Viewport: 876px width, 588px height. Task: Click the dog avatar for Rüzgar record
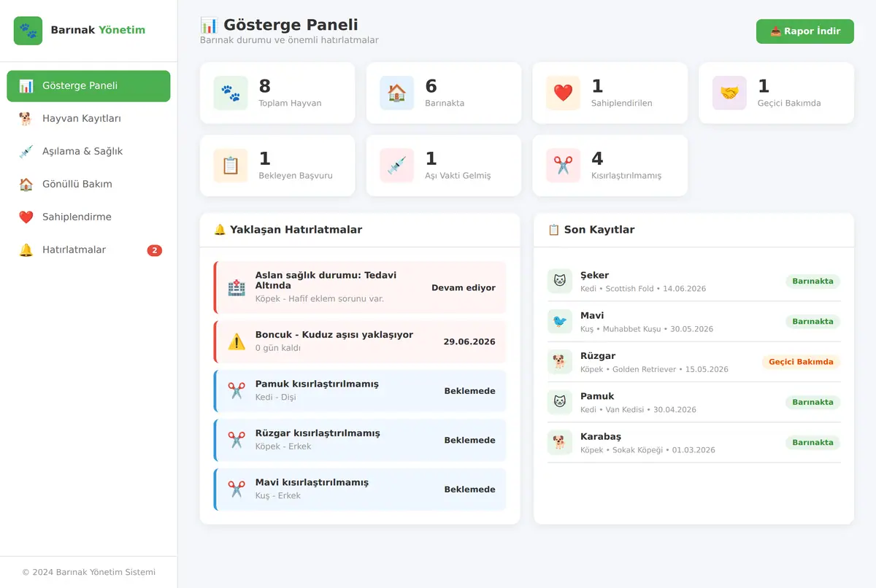(560, 362)
